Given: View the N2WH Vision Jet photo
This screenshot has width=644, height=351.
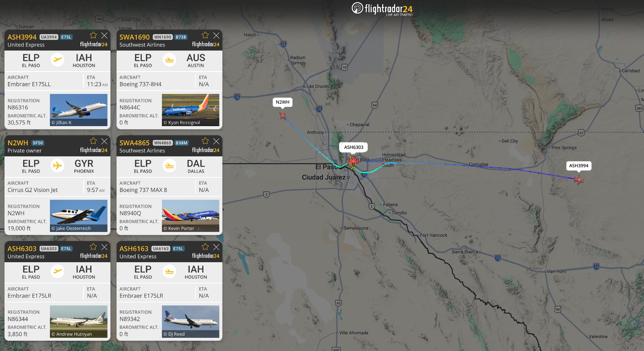Looking at the screenshot, I should click(79, 216).
